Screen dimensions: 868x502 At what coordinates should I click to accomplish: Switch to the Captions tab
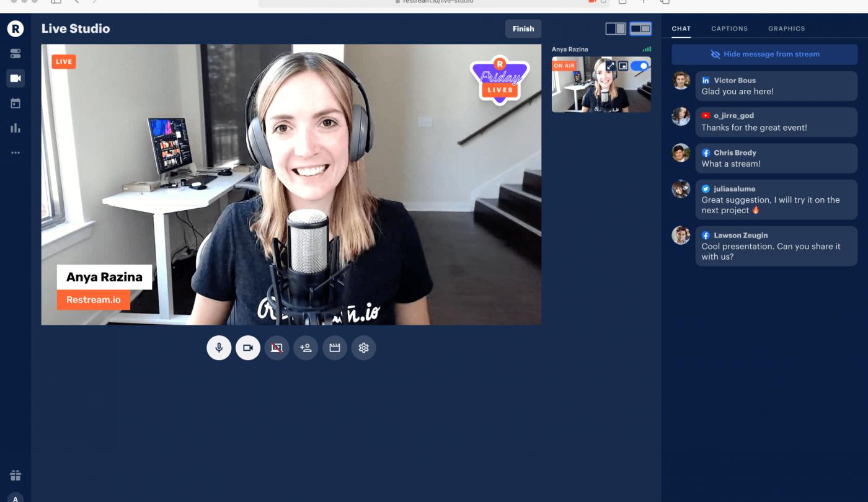(x=729, y=29)
